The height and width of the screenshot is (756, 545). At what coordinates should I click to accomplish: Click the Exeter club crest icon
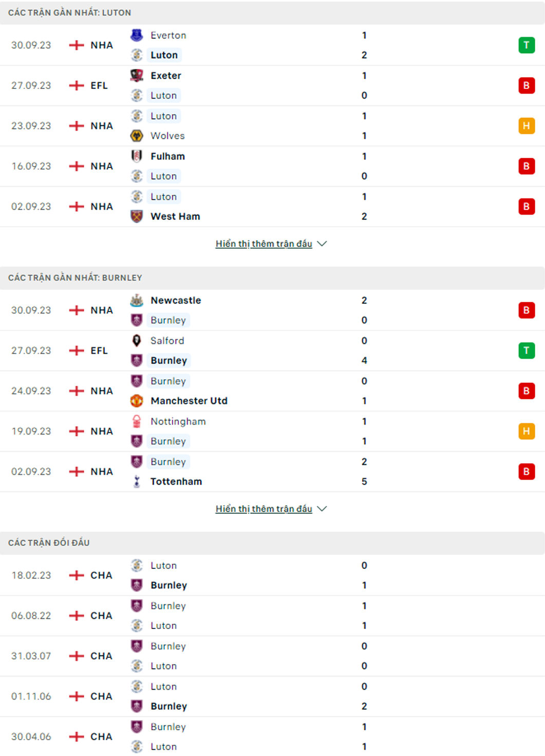137,76
